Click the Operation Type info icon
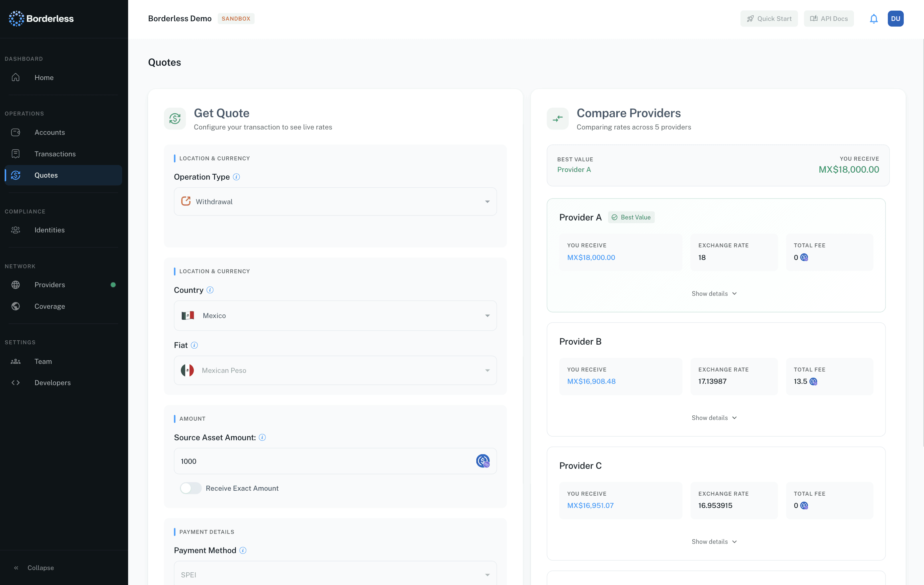Viewport: 924px width, 585px height. point(236,177)
